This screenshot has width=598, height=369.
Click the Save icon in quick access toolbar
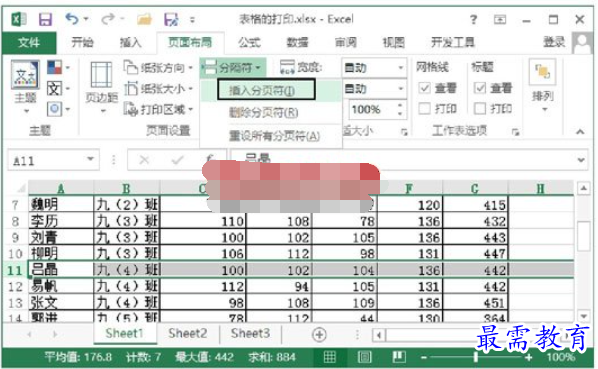point(45,19)
